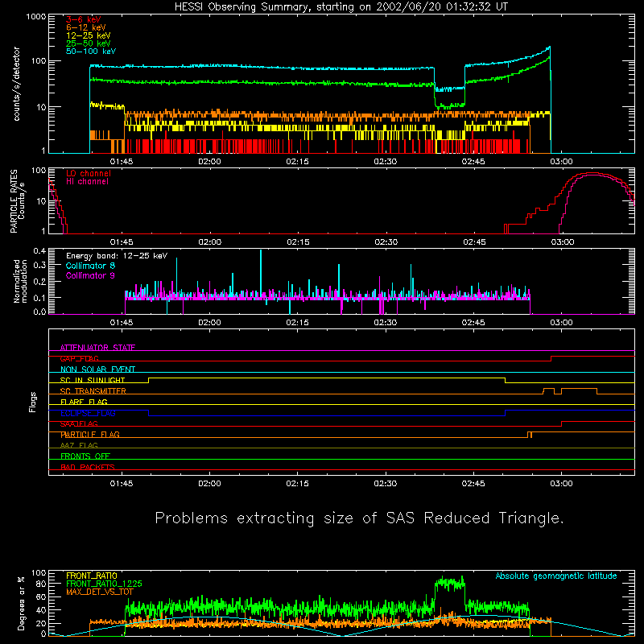Screen dimensions: 644x644
Task: Click the Absolute geomagnetic latitude label
Action: click(x=556, y=576)
